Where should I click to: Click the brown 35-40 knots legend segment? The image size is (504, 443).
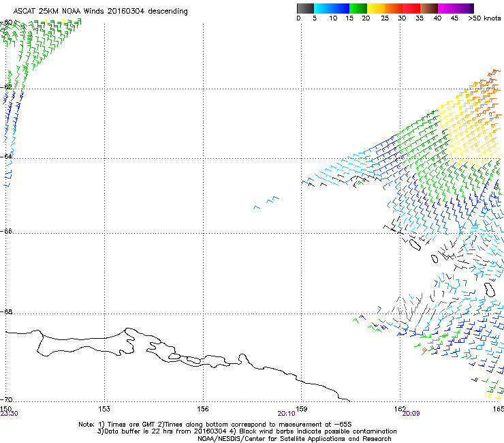pos(429,8)
